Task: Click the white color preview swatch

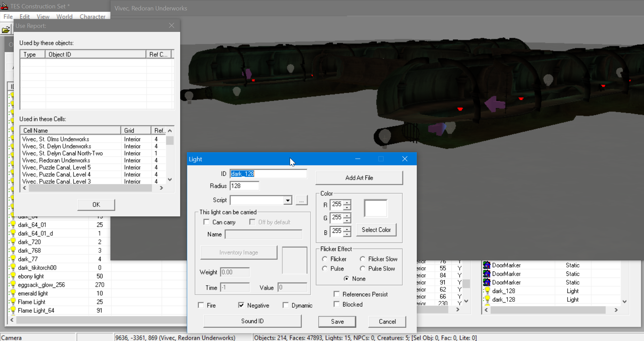Action: pos(375,209)
